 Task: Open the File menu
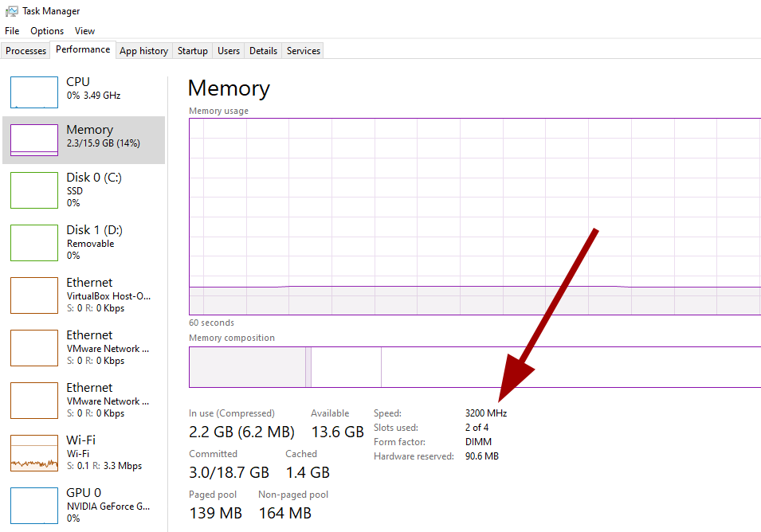(x=12, y=30)
